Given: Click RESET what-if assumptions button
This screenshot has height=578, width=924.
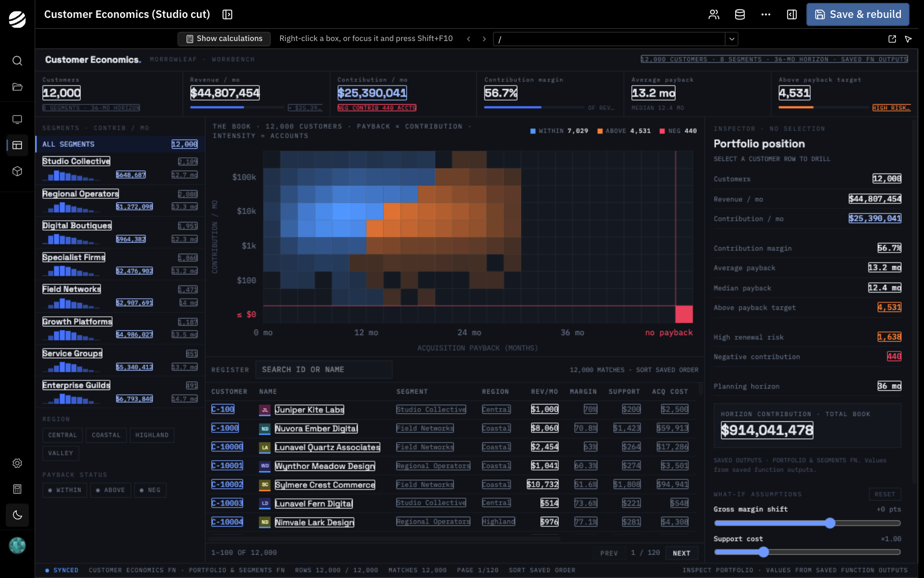Looking at the screenshot, I should 885,494.
